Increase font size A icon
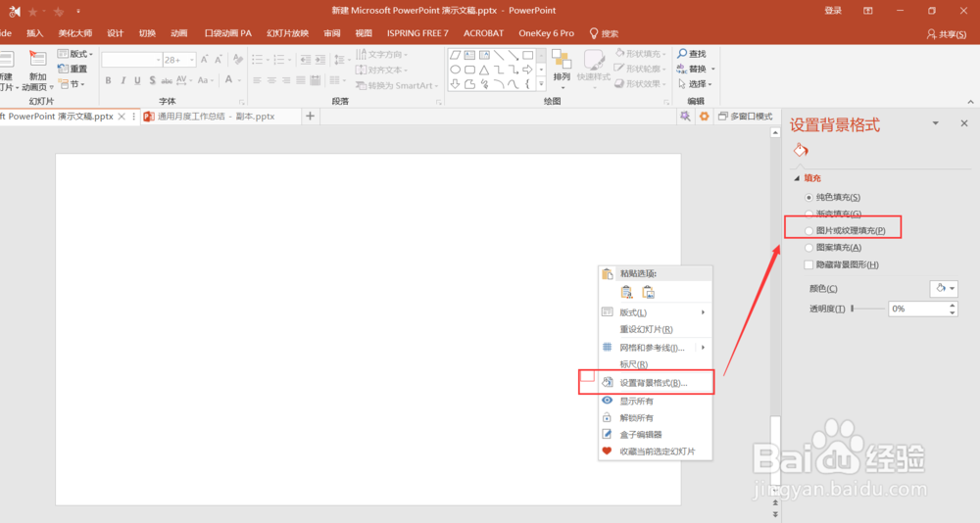Screen dimensions: 980x523 tap(204, 60)
